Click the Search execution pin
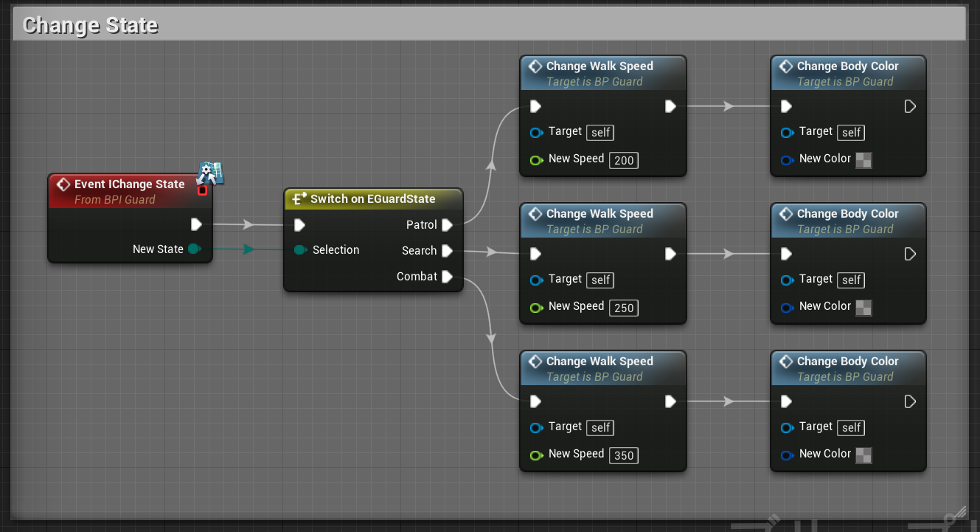 point(449,251)
